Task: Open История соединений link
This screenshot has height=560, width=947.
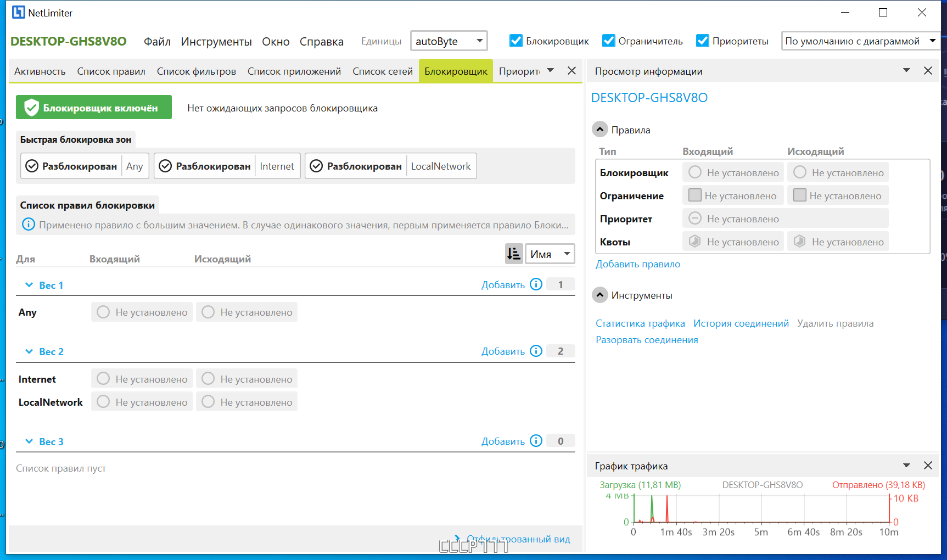Action: [741, 323]
